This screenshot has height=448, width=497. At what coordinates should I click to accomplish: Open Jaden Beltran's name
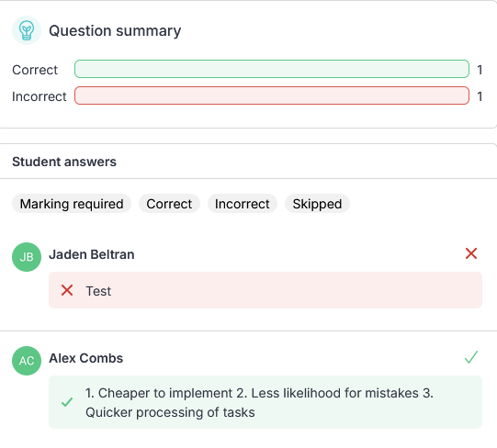(92, 254)
